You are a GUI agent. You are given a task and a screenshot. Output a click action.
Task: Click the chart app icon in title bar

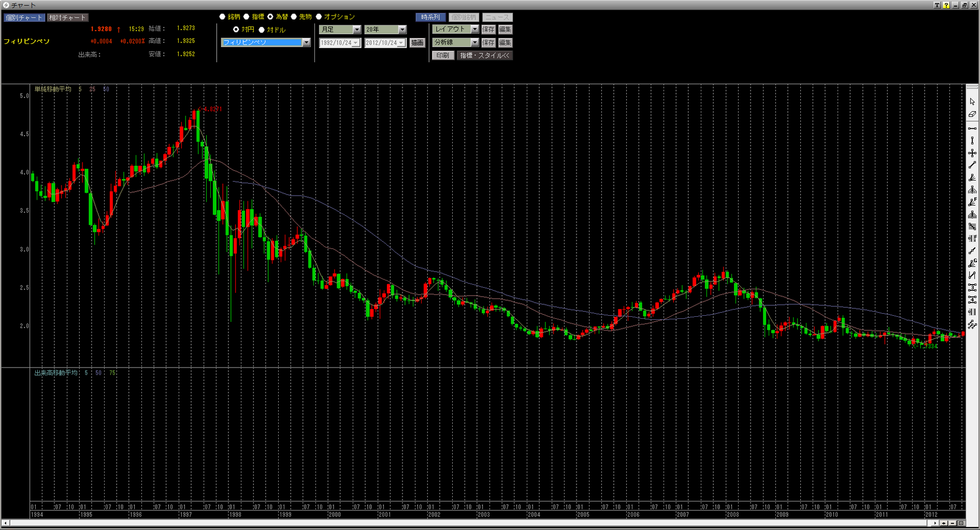(6, 5)
